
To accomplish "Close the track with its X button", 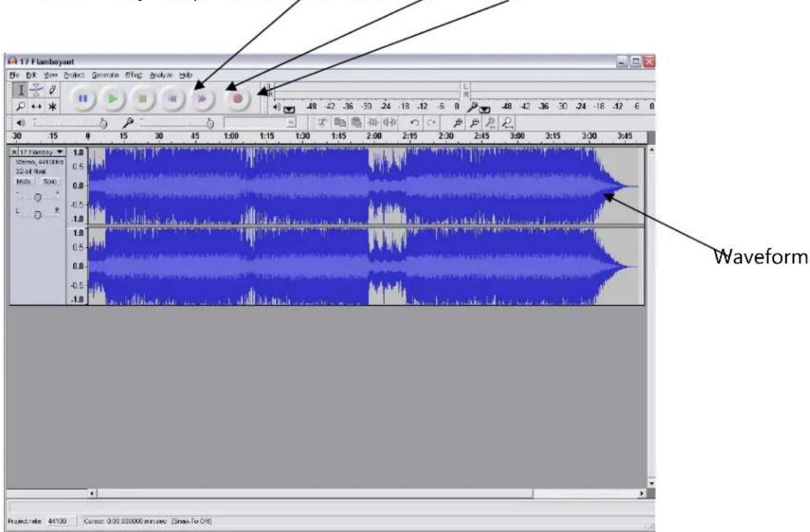I will click(x=14, y=152).
